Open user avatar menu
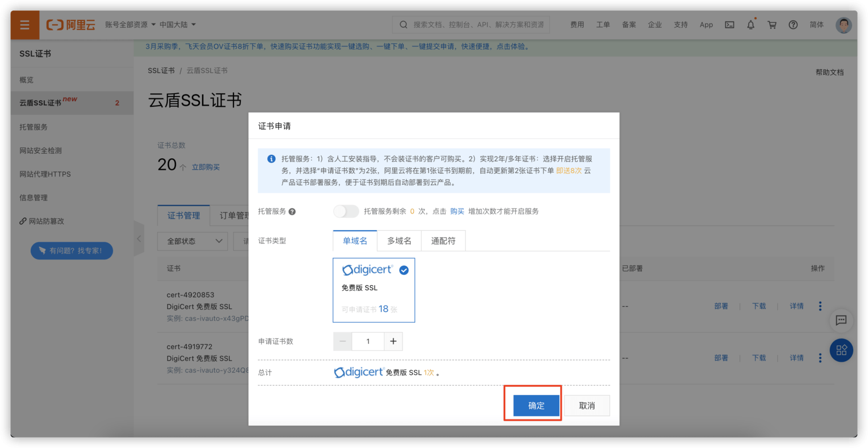868x448 pixels. 843,25
